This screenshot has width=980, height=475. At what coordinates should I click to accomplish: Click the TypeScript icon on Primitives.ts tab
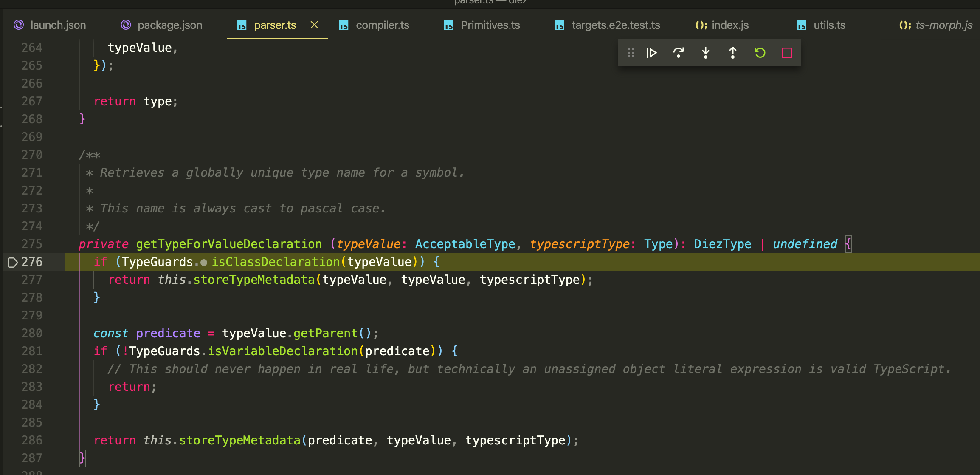tap(448, 25)
